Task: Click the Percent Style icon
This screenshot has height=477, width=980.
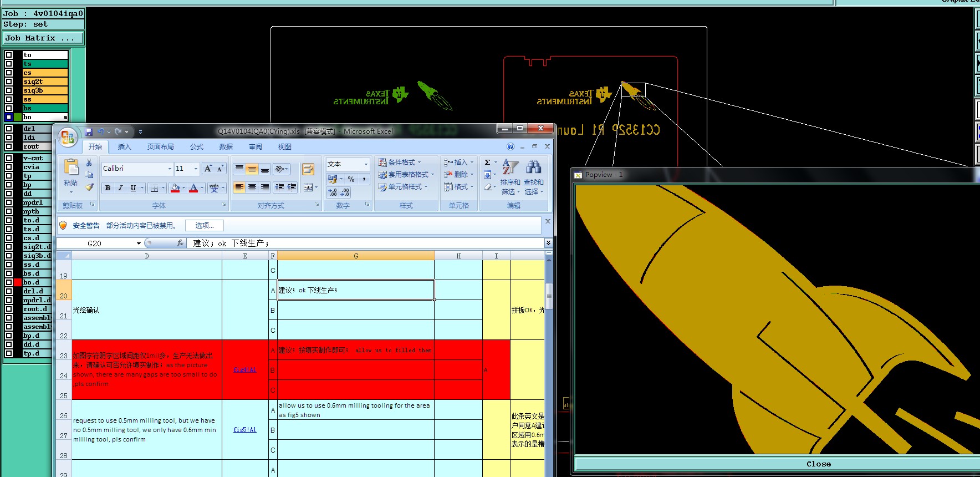Action: [351, 179]
